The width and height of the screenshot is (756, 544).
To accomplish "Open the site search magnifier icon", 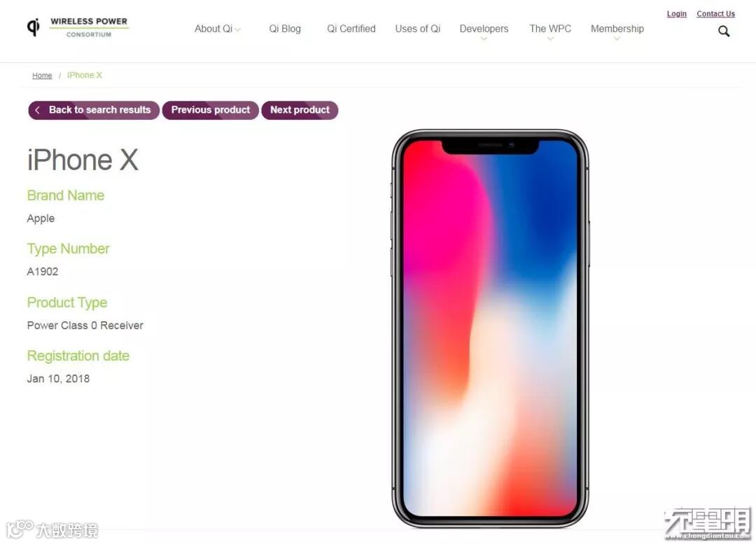I will pos(724,32).
